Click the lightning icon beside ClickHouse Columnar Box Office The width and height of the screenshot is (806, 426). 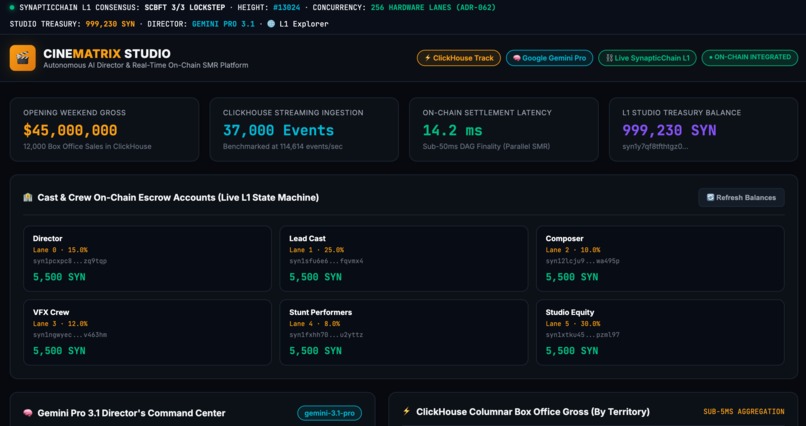(407, 412)
